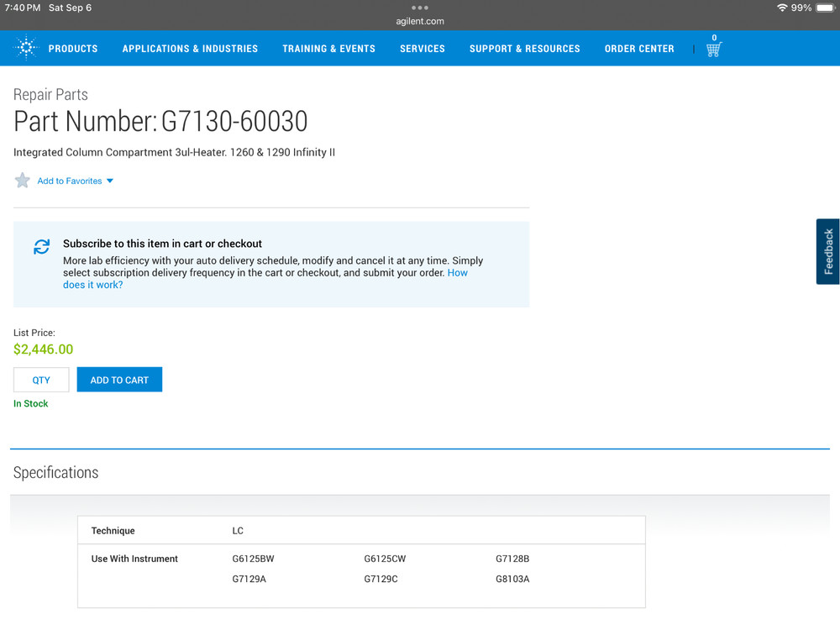Open Support & Resources menu
Image resolution: width=840 pixels, height=630 pixels.
(525, 49)
